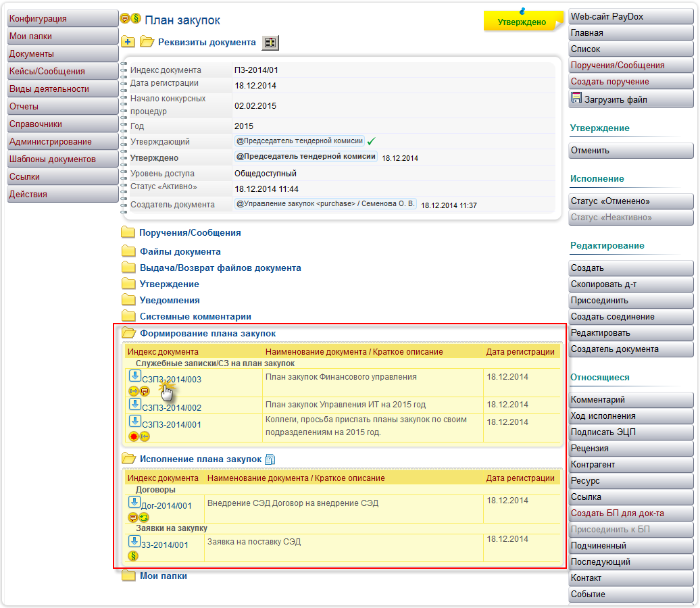Click the red circle icon under СЗПЗ-2014/001
The width and height of the screenshot is (700, 608).
(x=133, y=436)
